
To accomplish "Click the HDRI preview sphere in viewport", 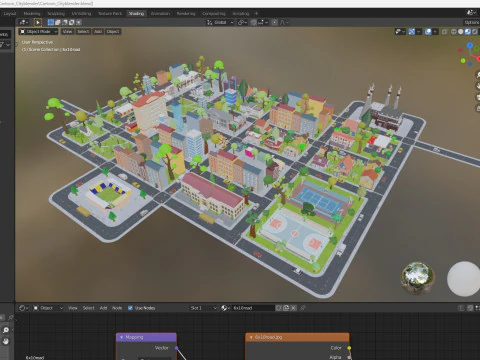I will [417, 278].
